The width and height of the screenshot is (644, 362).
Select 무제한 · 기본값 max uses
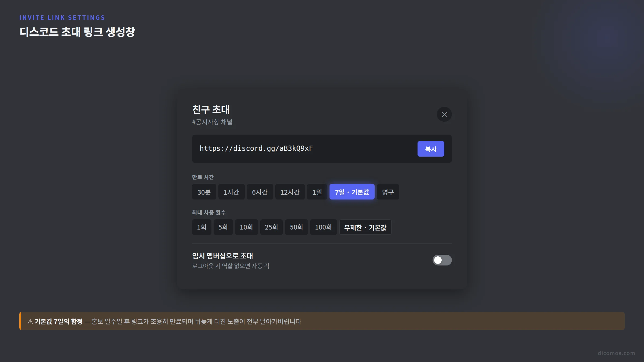[x=365, y=227]
